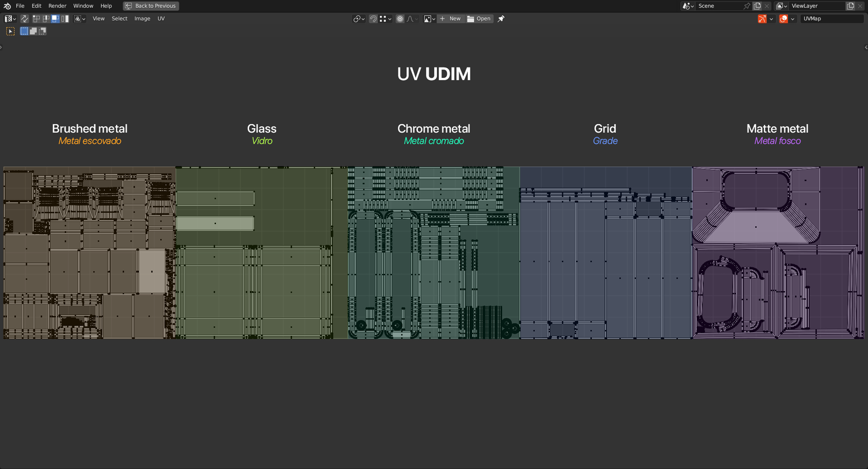Choose Subtract selection mode icon
The height and width of the screenshot is (469, 868).
(x=42, y=31)
